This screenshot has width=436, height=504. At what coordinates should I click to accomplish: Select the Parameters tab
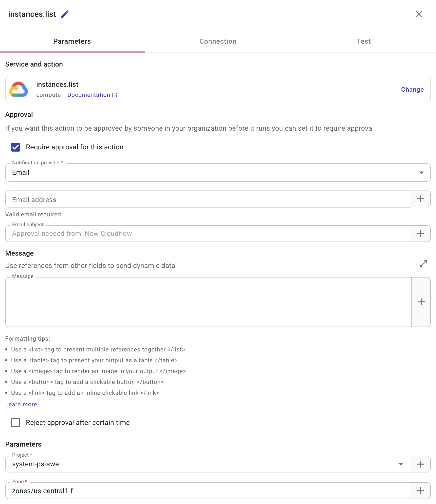[x=72, y=41]
